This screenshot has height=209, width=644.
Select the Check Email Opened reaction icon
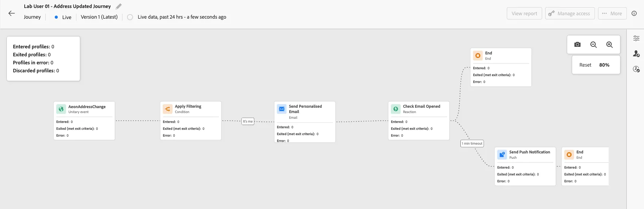(396, 109)
